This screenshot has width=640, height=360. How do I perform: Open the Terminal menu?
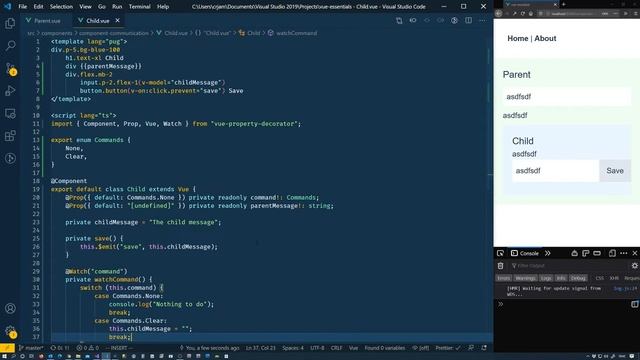[140, 7]
